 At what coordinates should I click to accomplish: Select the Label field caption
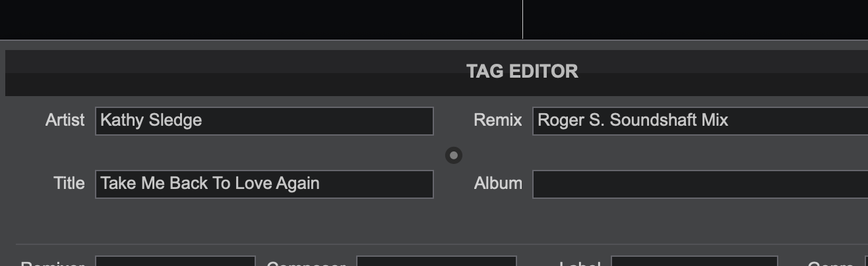(x=580, y=263)
